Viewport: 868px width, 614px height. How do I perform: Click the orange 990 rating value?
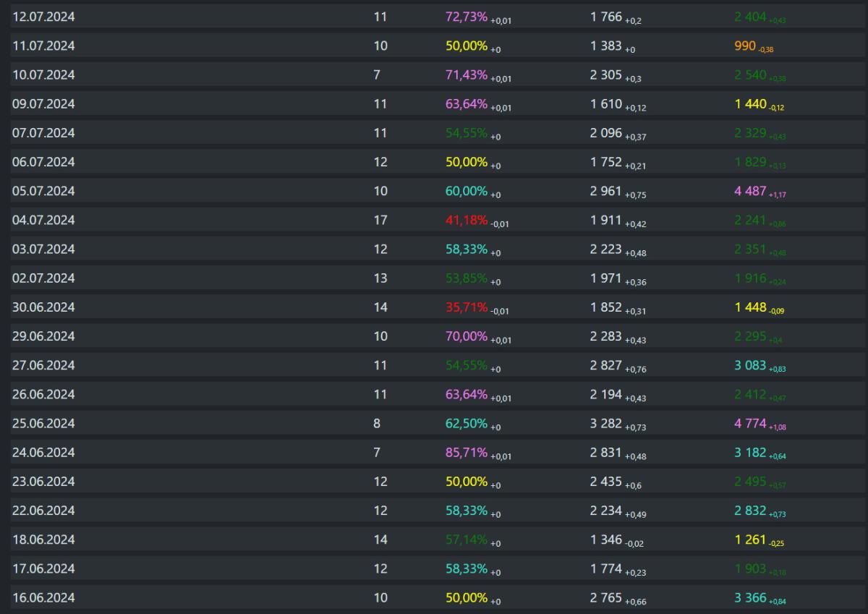(x=745, y=46)
